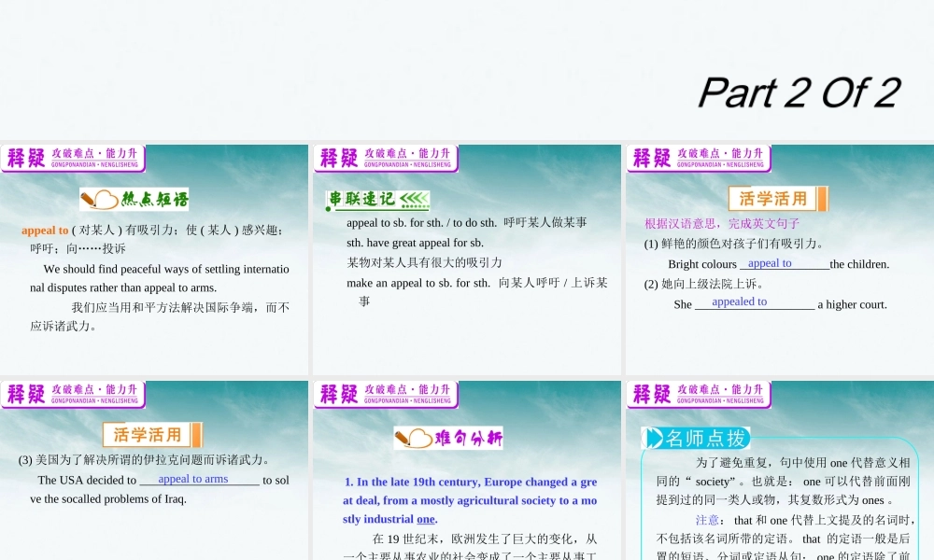Click the 释疑 banner on the 热点短语 slide

point(73,159)
